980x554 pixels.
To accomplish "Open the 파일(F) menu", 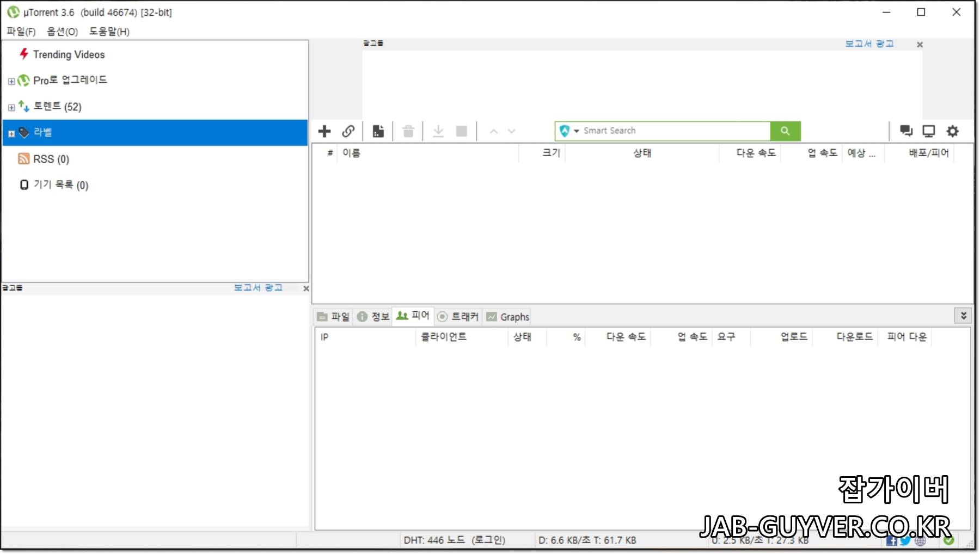I will coord(21,32).
